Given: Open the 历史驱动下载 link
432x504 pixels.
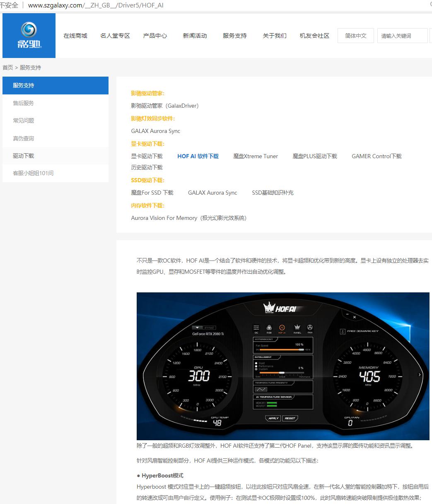Looking at the screenshot, I should [x=147, y=167].
